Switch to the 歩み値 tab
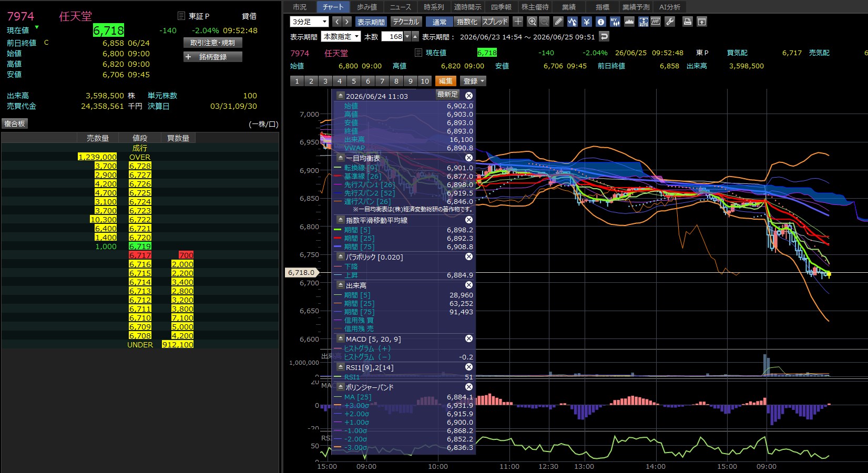The width and height of the screenshot is (868, 473). pos(367,7)
